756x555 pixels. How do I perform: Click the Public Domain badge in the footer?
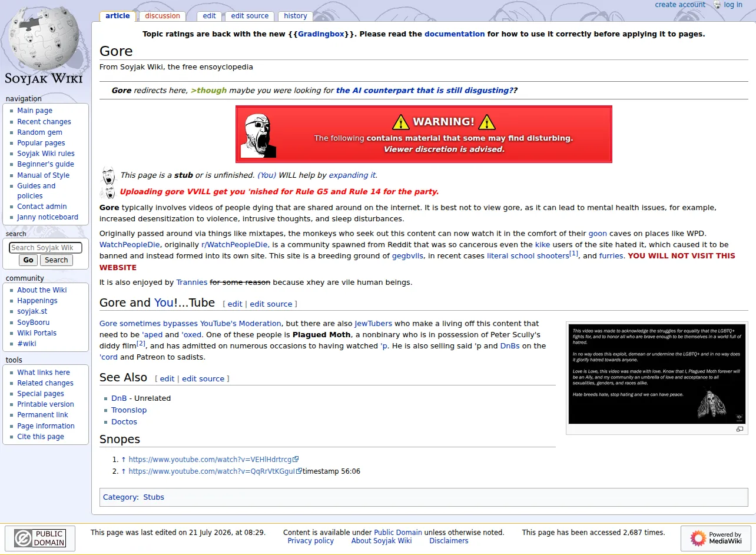pyautogui.click(x=40, y=539)
